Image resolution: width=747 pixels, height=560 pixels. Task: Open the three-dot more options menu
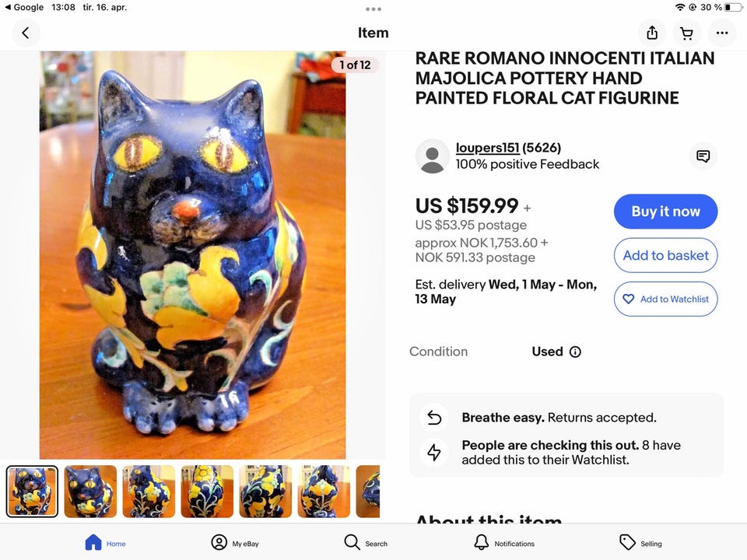[722, 33]
